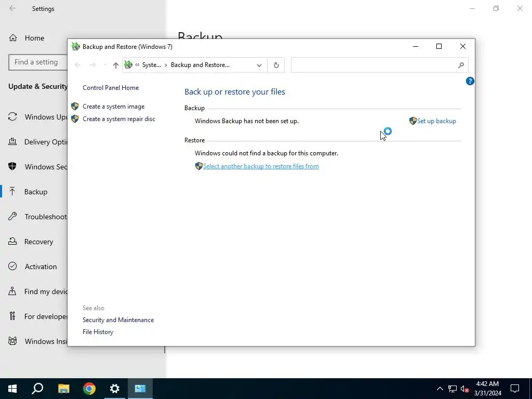Click the Settings back arrow
Viewport: 532px width, 399px height.
click(x=12, y=8)
